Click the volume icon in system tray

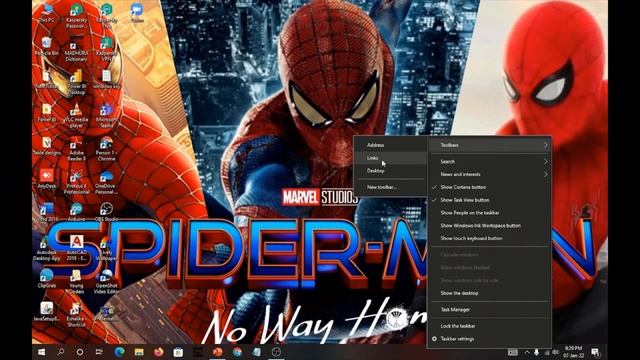[555, 352]
